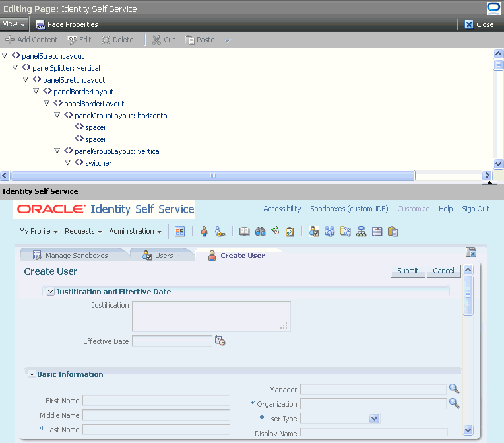The height and width of the screenshot is (443, 504).
Task: Select the second spacer tree item
Action: [96, 139]
